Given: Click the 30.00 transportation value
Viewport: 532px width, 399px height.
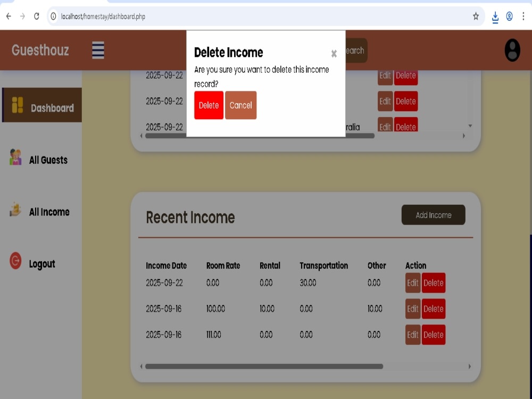Looking at the screenshot, I should 307,283.
